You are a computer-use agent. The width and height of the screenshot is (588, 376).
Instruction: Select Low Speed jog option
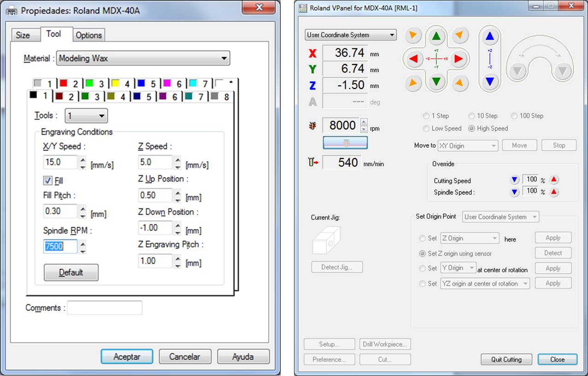[x=426, y=129]
